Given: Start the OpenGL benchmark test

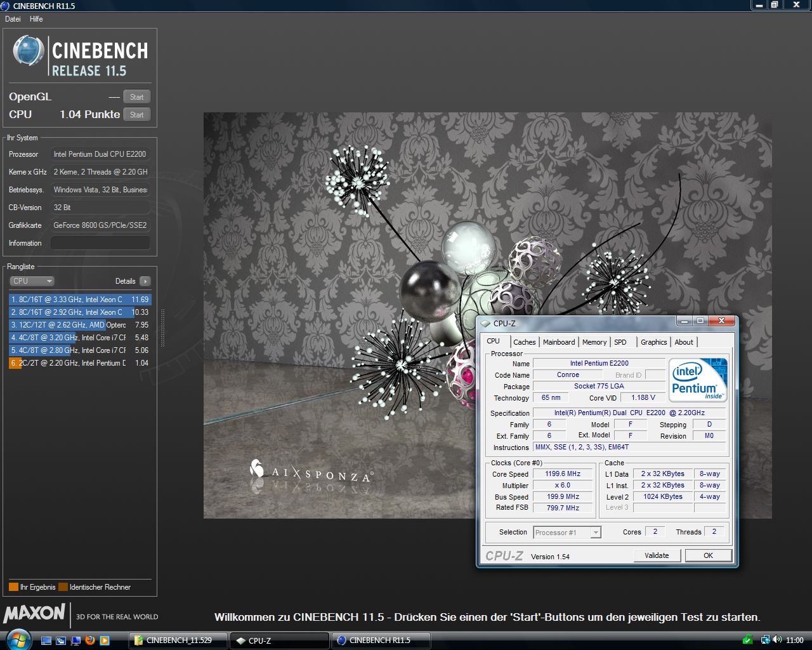Looking at the screenshot, I should pos(136,97).
